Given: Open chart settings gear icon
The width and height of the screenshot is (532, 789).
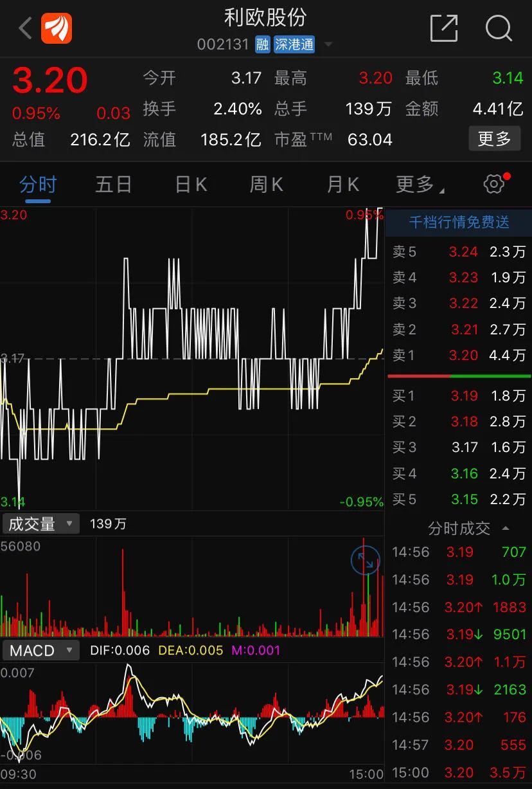Looking at the screenshot, I should (493, 185).
